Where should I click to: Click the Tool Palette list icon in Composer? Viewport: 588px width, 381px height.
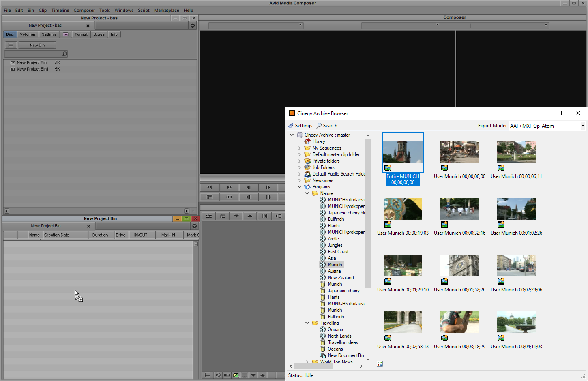[x=210, y=197]
